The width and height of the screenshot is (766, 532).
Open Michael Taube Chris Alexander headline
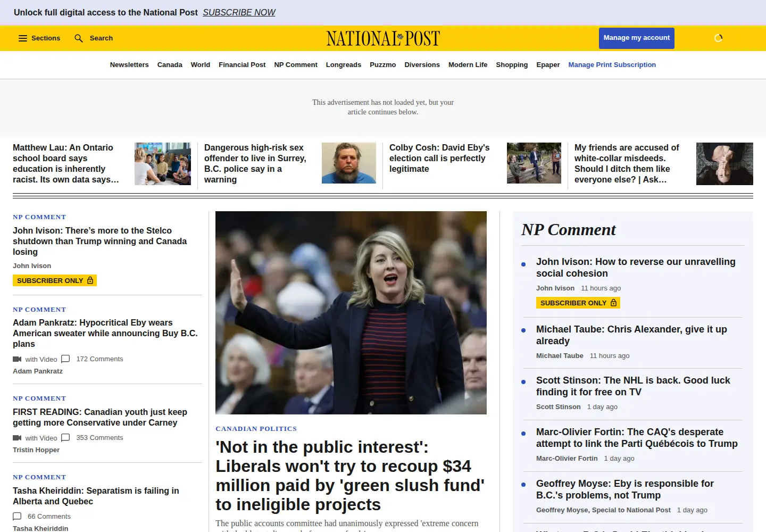point(631,335)
